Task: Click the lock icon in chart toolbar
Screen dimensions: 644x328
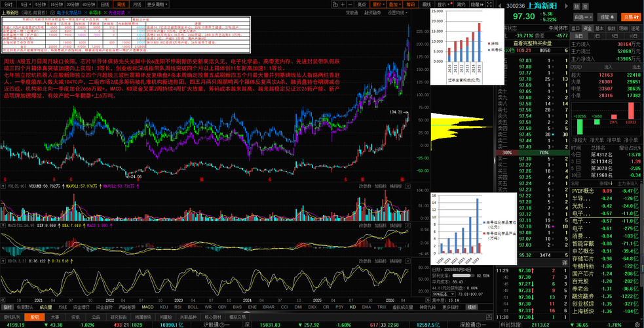Action: point(335,4)
